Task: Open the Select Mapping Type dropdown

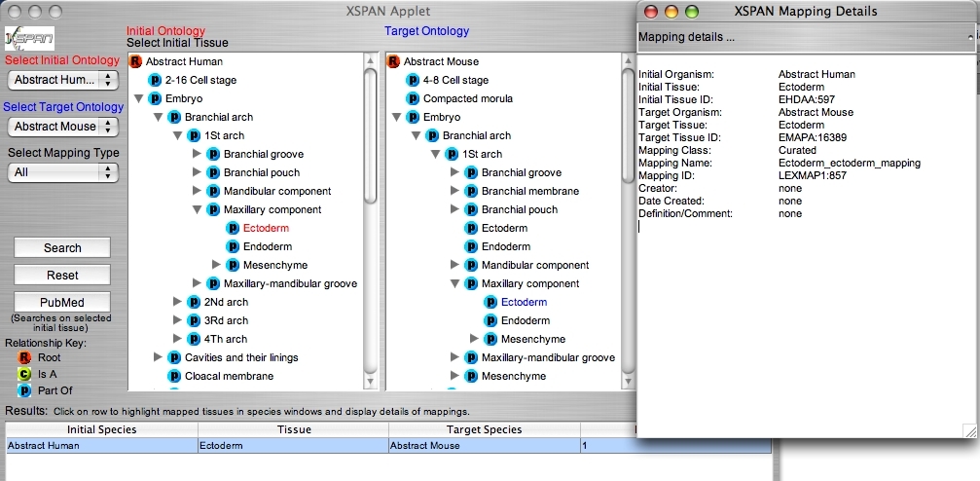Action: click(x=62, y=172)
